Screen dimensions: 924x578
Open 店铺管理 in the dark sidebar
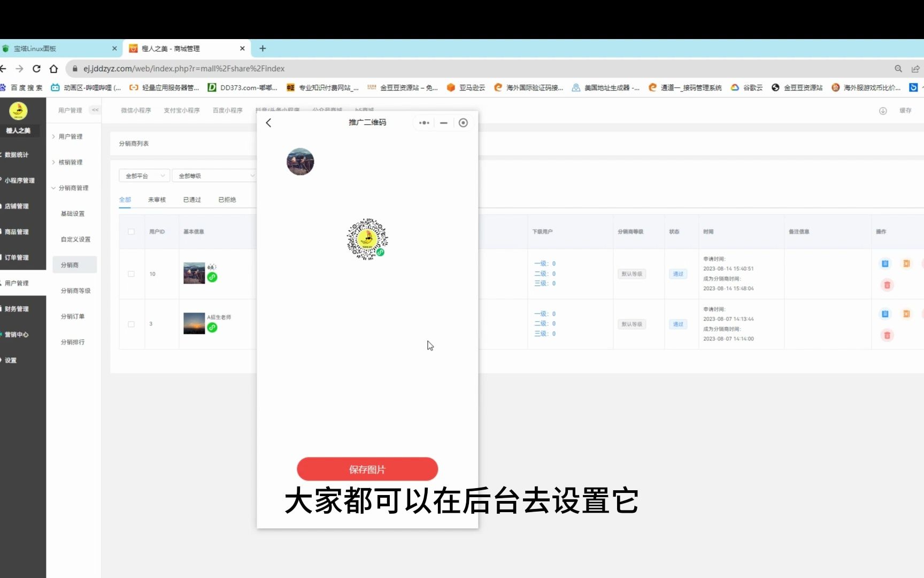pyautogui.click(x=17, y=206)
